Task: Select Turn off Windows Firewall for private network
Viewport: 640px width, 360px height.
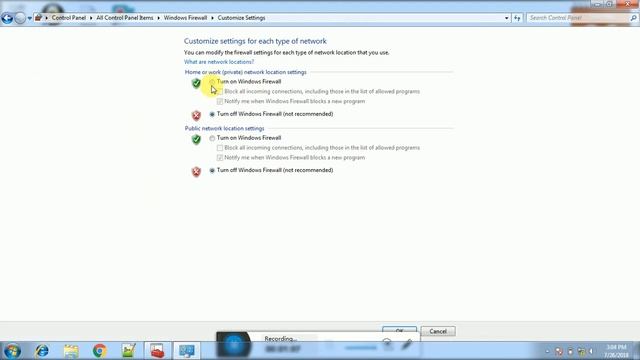Action: pyautogui.click(x=212, y=114)
